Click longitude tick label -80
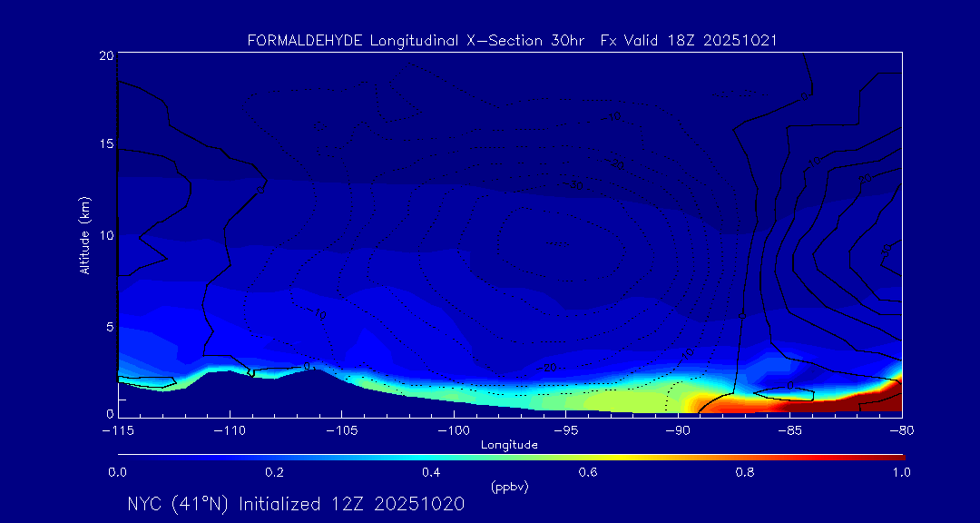 point(901,431)
